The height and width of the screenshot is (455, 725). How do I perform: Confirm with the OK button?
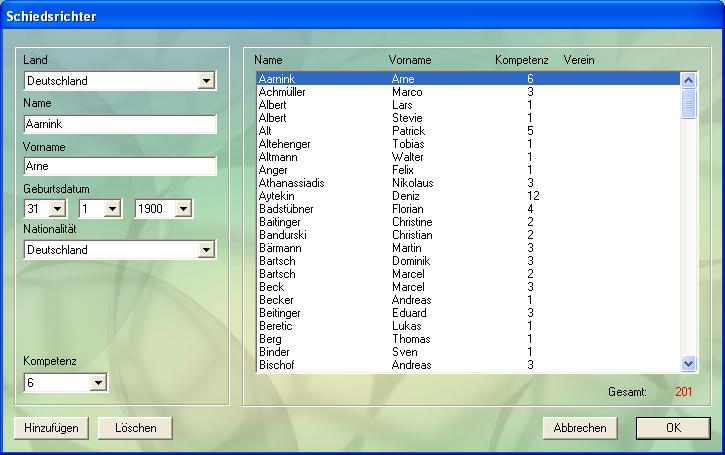[673, 428]
